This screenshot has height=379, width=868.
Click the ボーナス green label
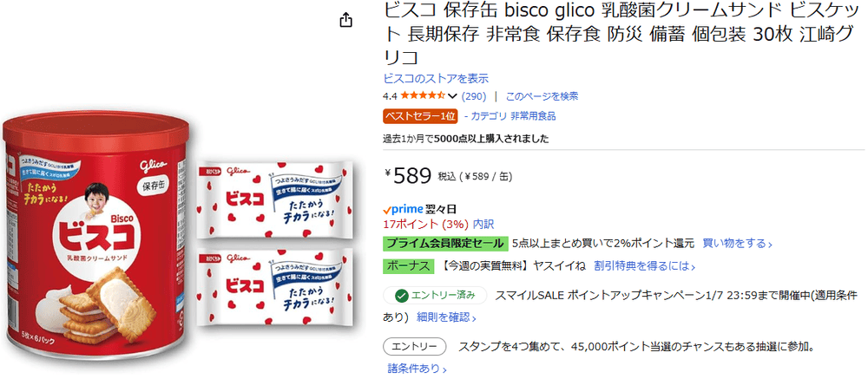pyautogui.click(x=407, y=265)
